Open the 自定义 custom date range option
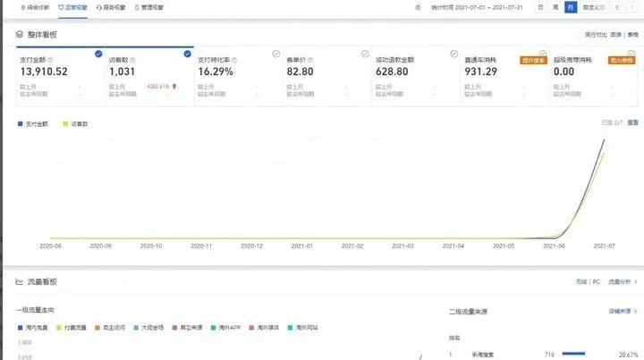Viewport: 644px width, 360px height. 594,7
